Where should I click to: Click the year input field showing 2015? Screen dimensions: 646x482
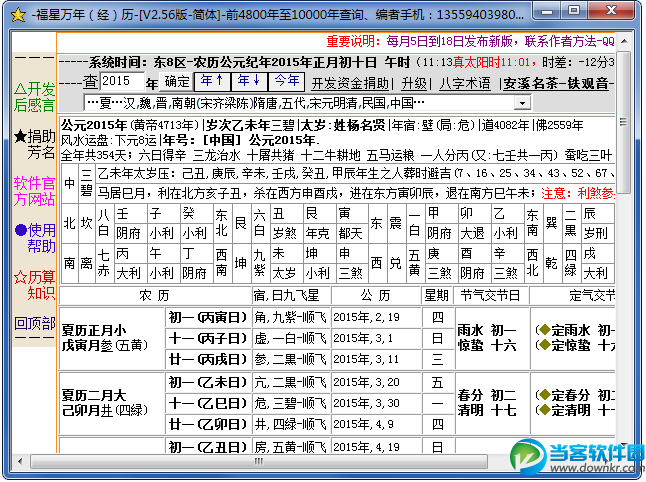(x=122, y=81)
